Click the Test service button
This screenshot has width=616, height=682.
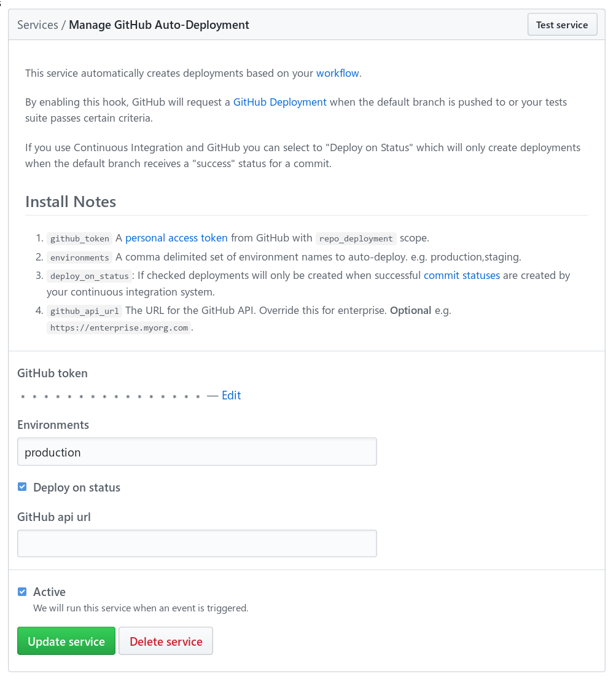click(x=562, y=24)
